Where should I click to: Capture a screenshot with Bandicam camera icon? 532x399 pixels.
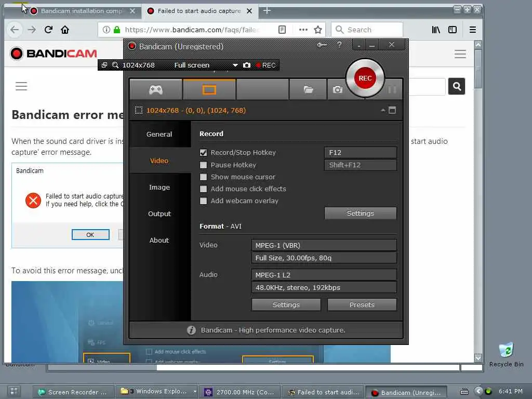337,89
